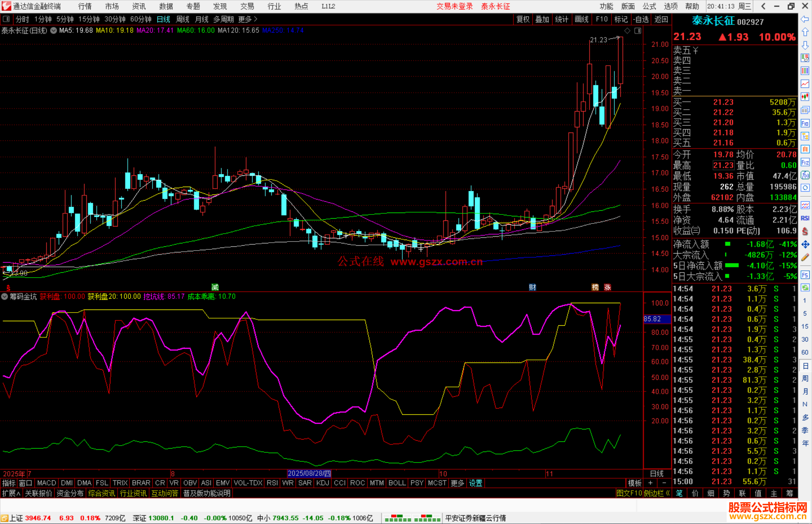Viewport: 812px width, 524px height.
Task: Click the green 5日净流入额 flow bar
Action: point(732,266)
